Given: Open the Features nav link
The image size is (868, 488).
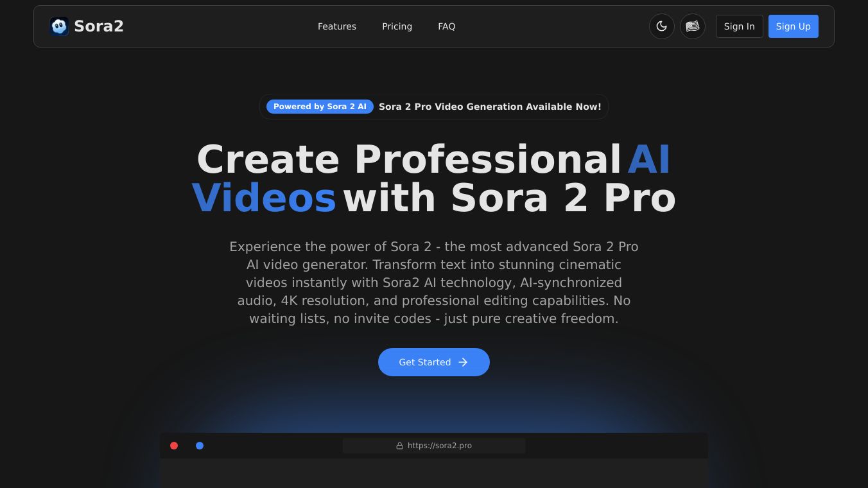Looking at the screenshot, I should (337, 26).
